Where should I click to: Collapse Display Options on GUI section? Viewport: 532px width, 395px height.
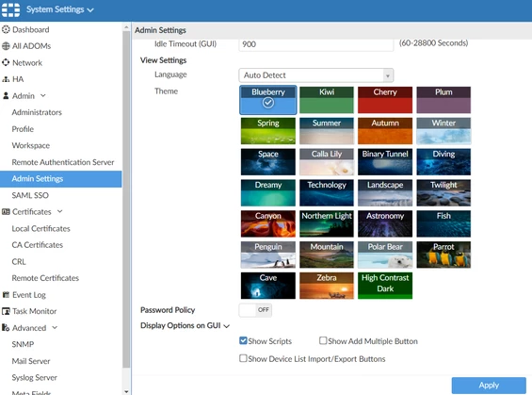pos(185,325)
